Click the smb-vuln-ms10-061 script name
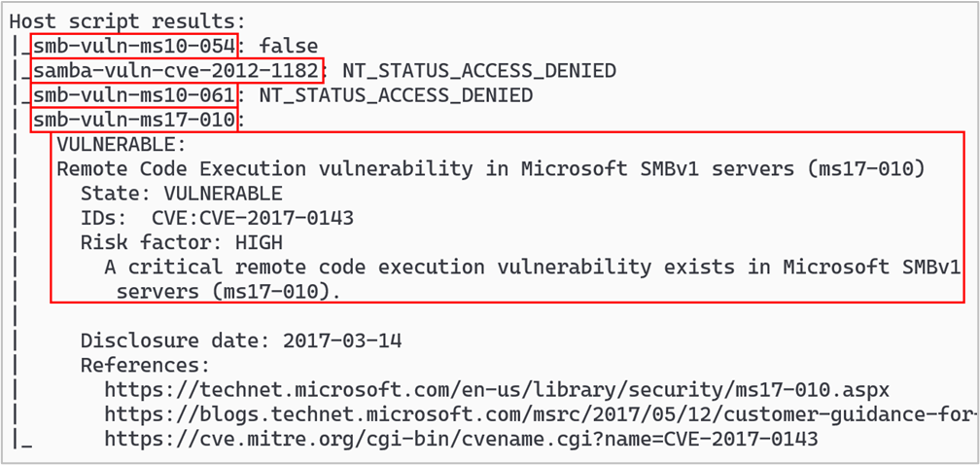The image size is (980, 465). coord(133,95)
